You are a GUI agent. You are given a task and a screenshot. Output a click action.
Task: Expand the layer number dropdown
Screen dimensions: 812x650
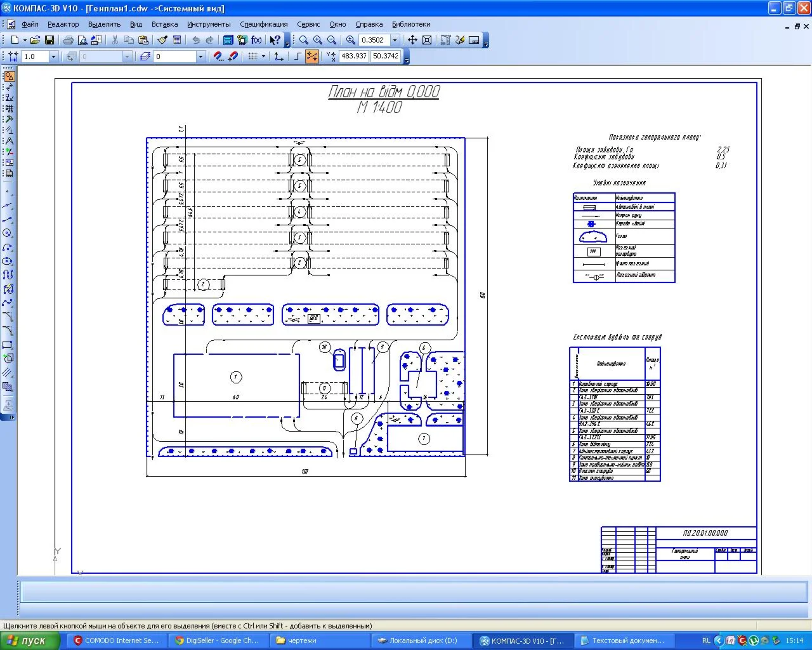(200, 56)
